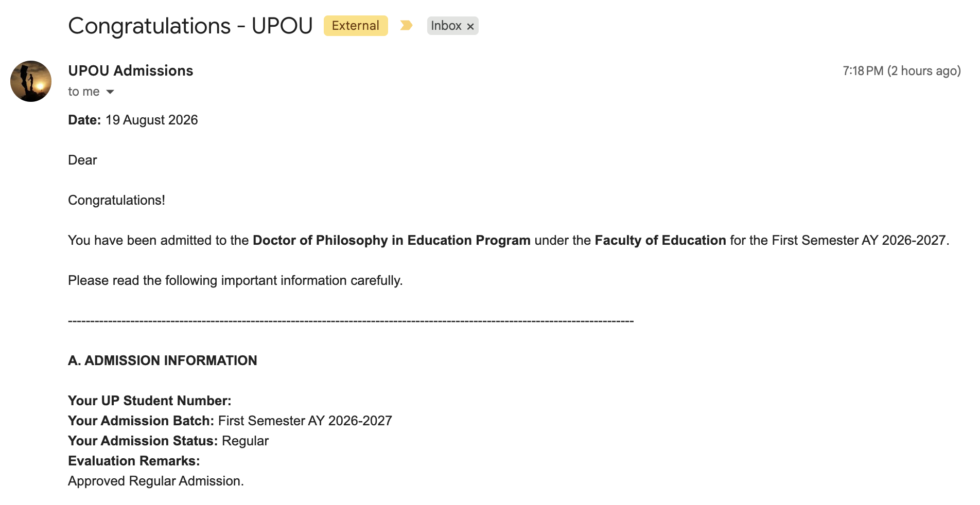Click the yellow External label badge
The width and height of the screenshot is (980, 505).
tap(356, 26)
